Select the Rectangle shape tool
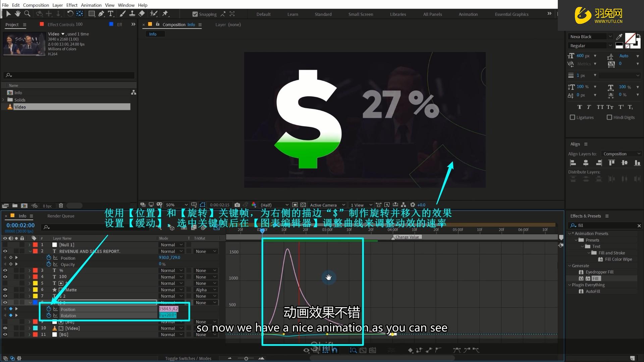Viewport: 644px width, 362px height. pos(91,14)
